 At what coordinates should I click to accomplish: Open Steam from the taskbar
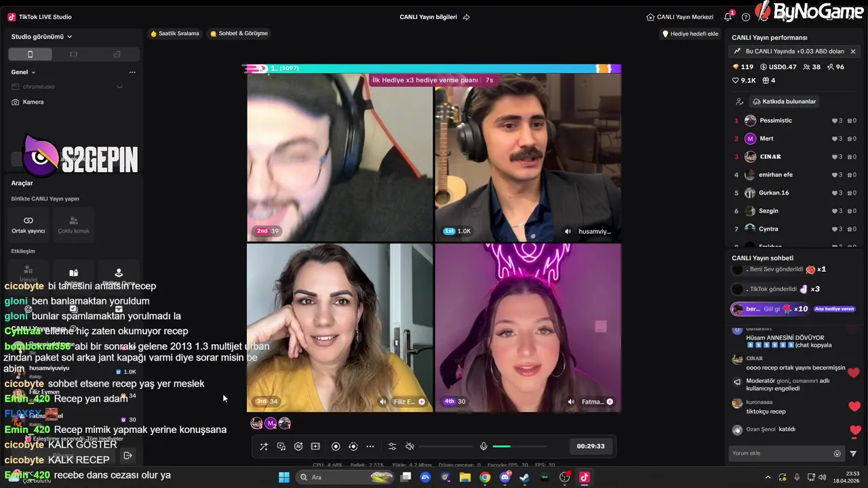coord(524,477)
